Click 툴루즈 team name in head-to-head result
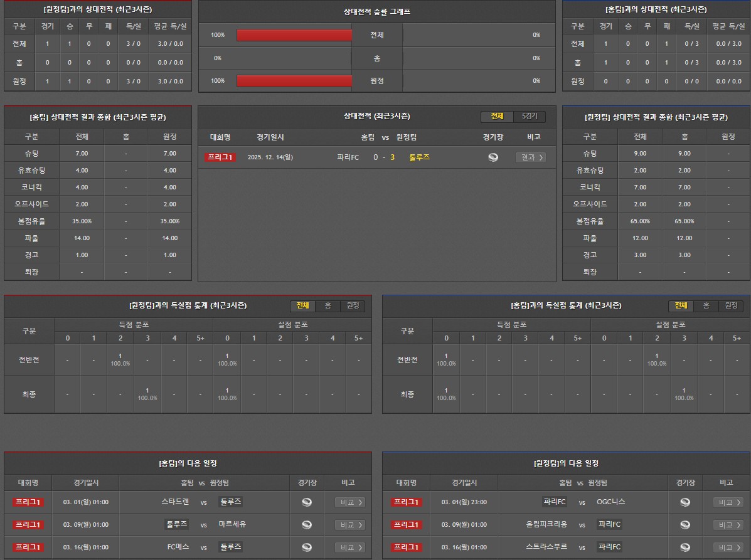This screenshot has height=560, width=751. coord(419,157)
